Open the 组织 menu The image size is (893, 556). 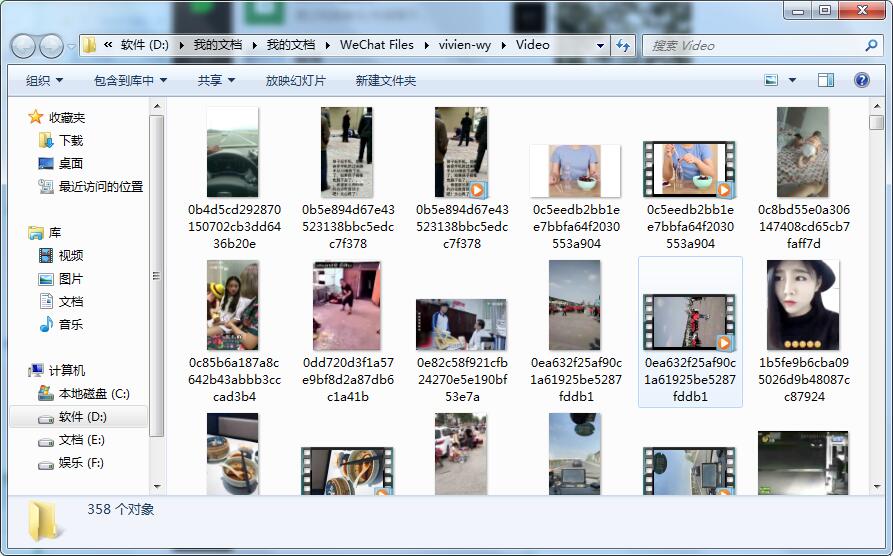click(44, 81)
